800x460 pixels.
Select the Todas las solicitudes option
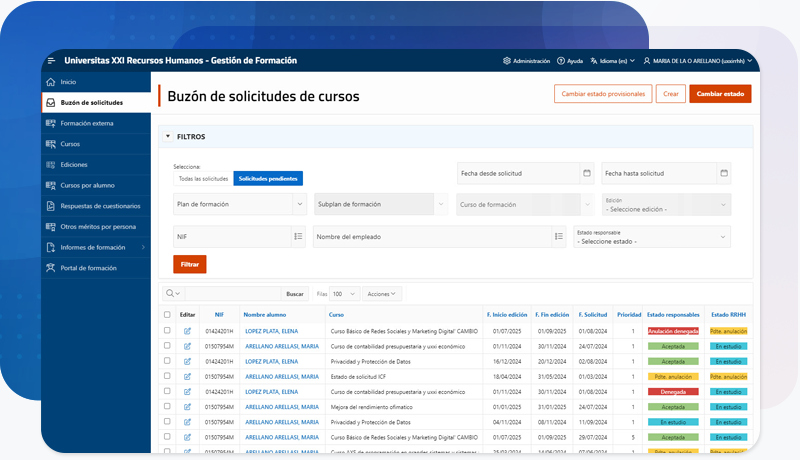(203, 179)
